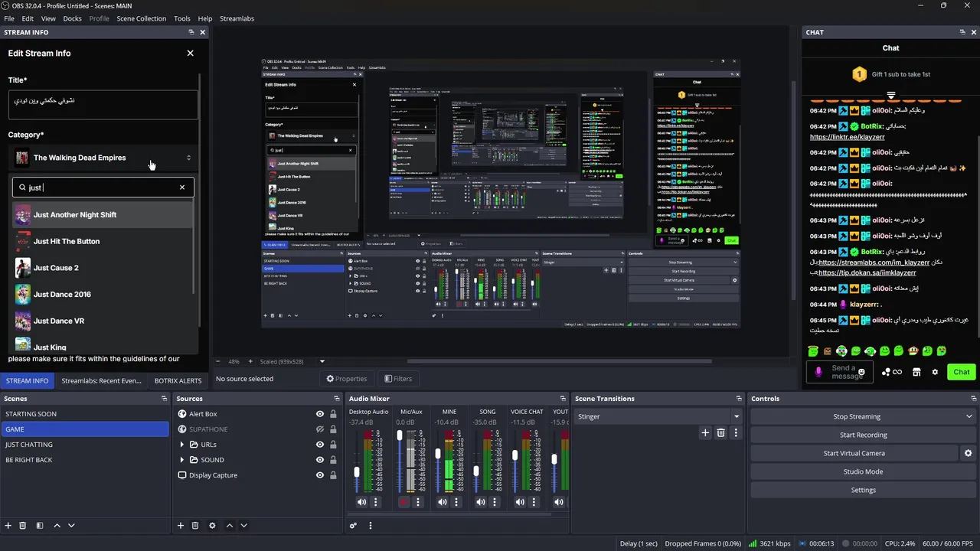Hide the Alert Box source

(x=320, y=414)
